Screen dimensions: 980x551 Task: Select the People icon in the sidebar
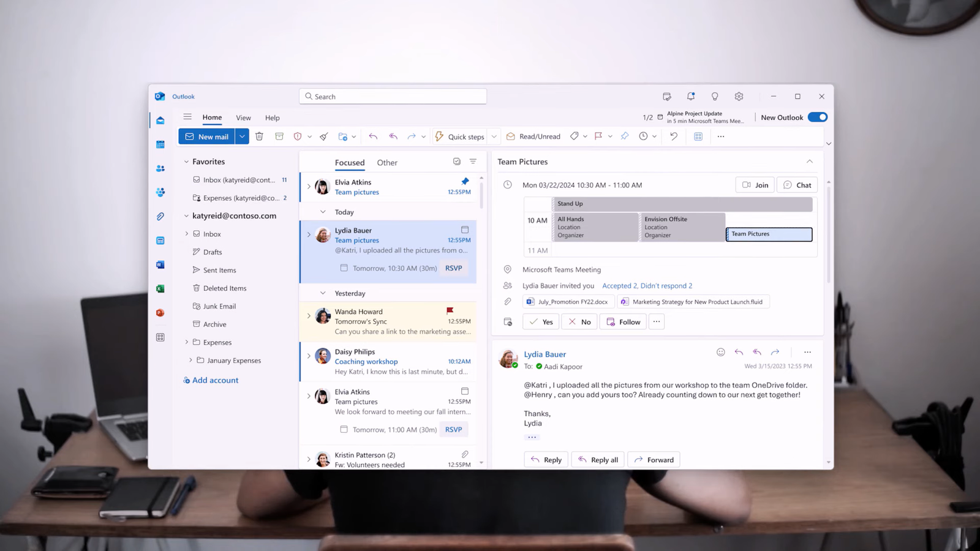point(160,168)
